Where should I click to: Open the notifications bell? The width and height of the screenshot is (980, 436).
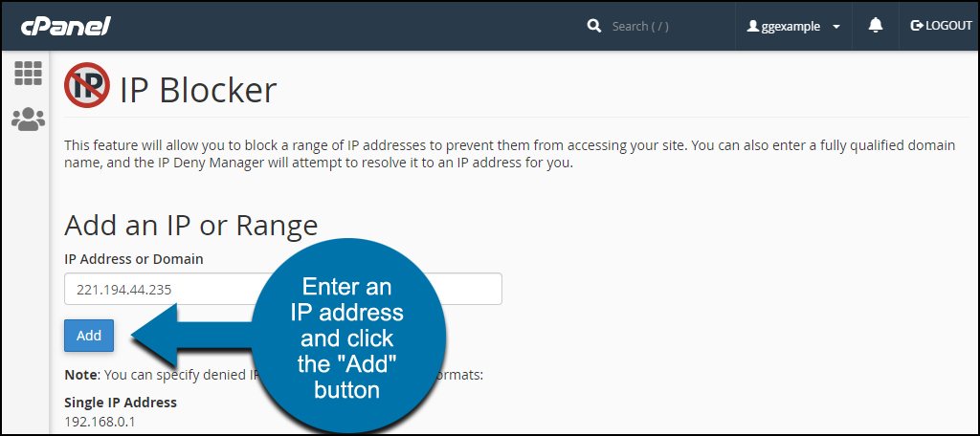tap(876, 26)
